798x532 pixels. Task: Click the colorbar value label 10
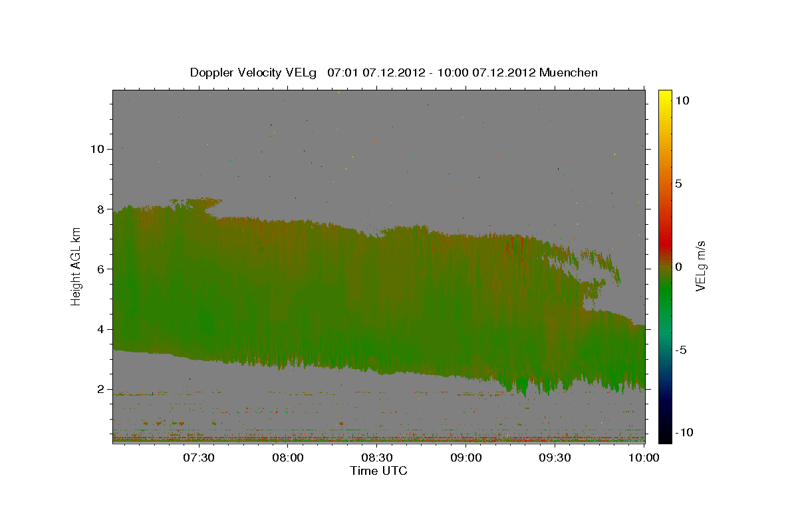pos(682,100)
